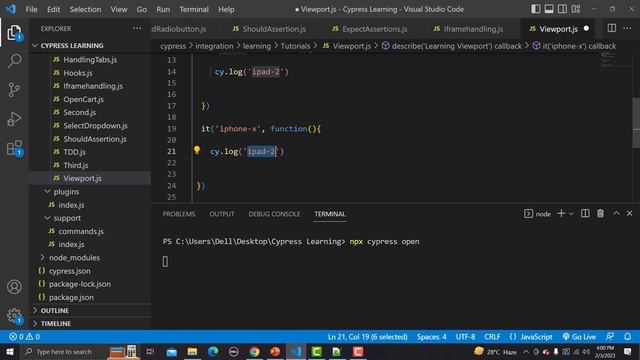
Task: Open OpenCart.js in the explorer
Action: (x=83, y=99)
